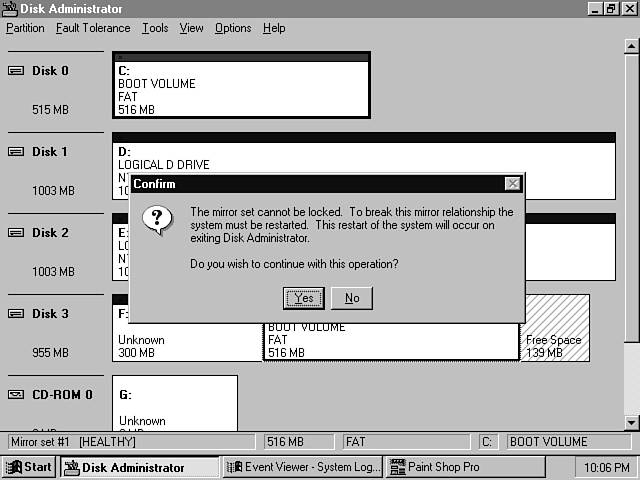Open the Partition menu

25,28
